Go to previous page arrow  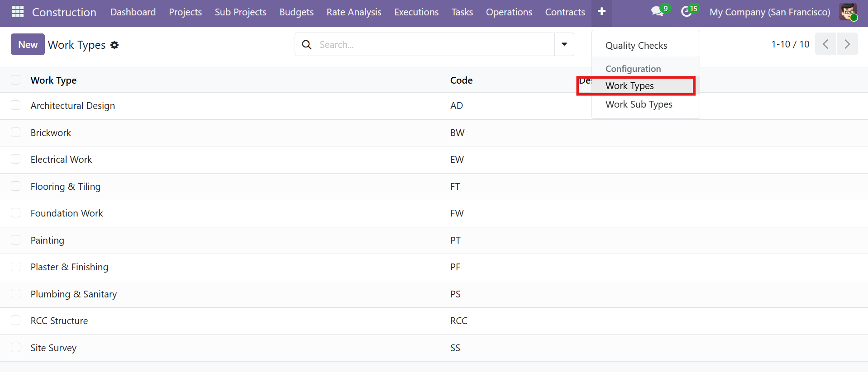pyautogui.click(x=825, y=44)
